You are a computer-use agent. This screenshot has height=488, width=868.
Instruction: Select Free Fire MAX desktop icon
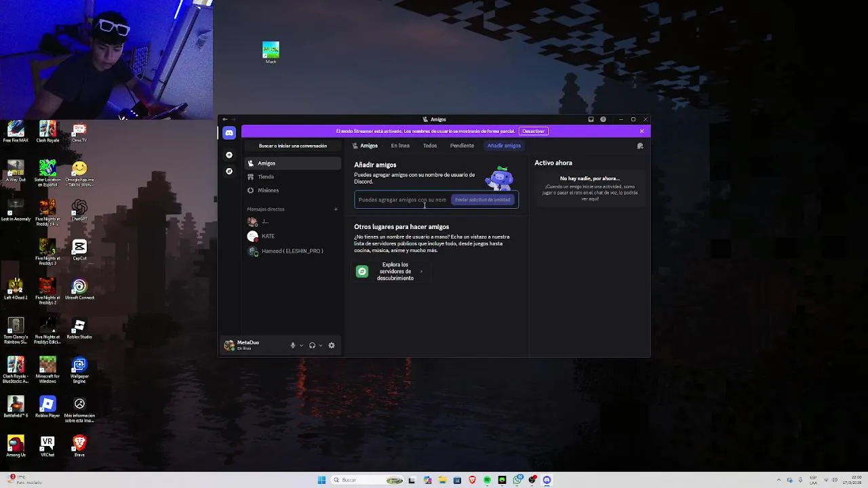coord(16,131)
